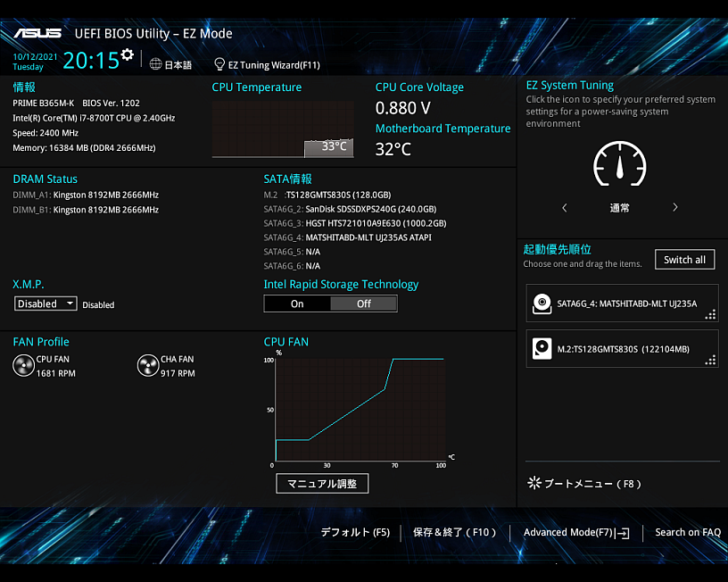Open the clock settings gear icon
Image resolution: width=728 pixels, height=582 pixels.
pyautogui.click(x=127, y=54)
